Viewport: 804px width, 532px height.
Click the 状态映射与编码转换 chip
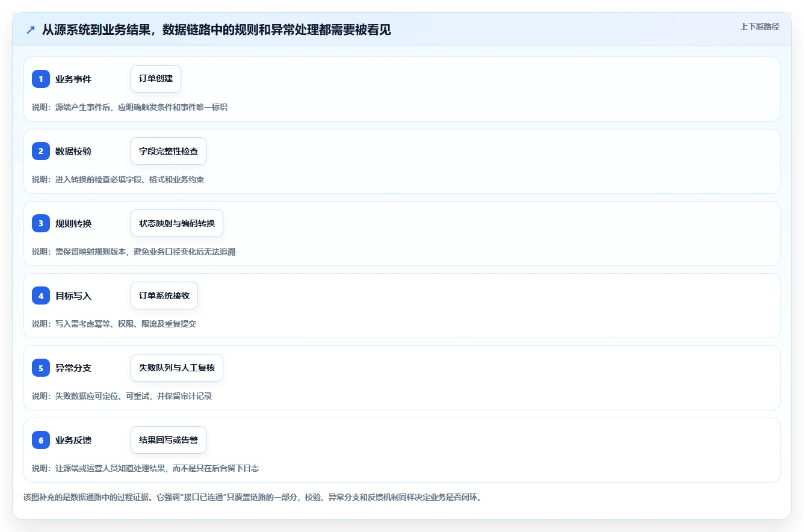177,223
